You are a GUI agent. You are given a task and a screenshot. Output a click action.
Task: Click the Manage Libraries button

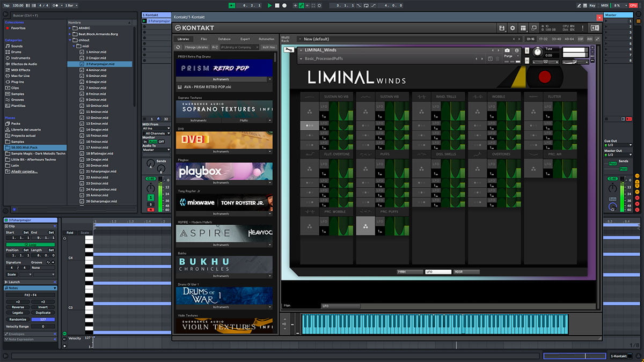[196, 47]
